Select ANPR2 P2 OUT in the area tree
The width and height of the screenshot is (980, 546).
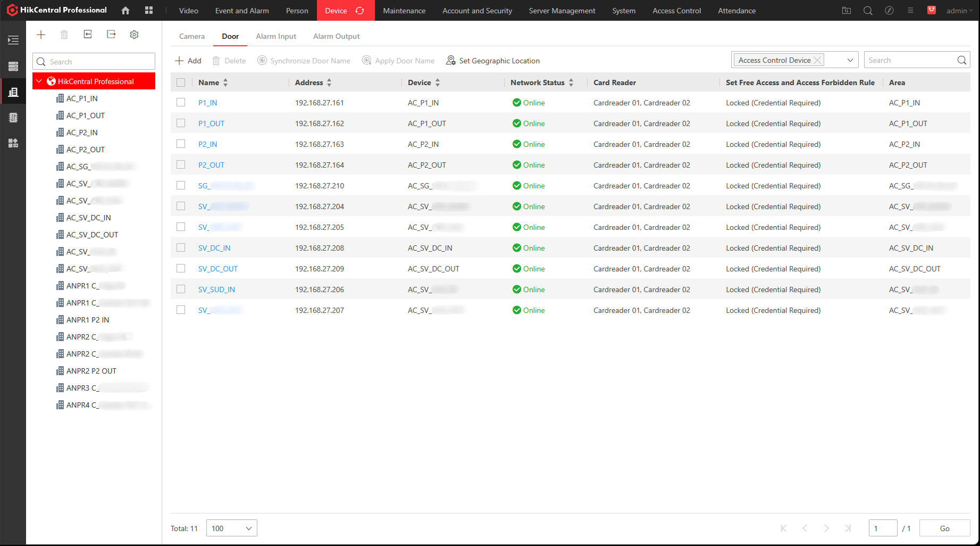[x=91, y=371]
